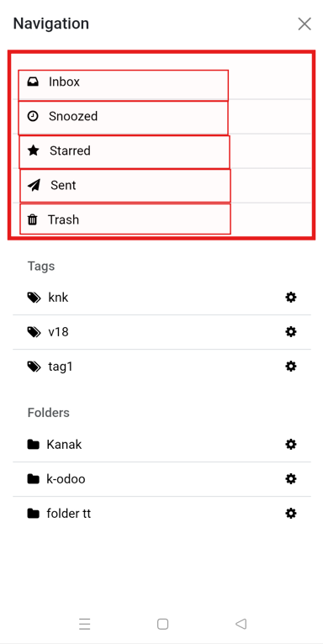Click the Trash bin icon
Screen dimensions: 323x644
click(x=32, y=220)
